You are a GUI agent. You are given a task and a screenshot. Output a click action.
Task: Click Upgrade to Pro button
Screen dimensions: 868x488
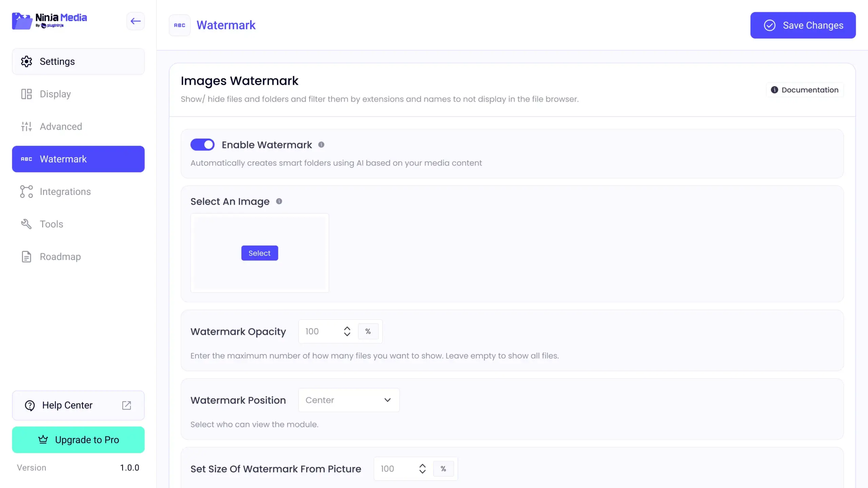[78, 440]
